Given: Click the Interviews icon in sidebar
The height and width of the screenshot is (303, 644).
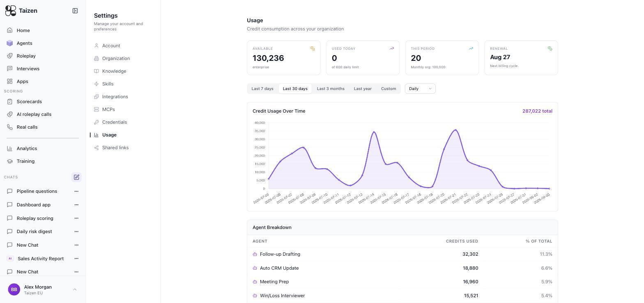Looking at the screenshot, I should (10, 69).
